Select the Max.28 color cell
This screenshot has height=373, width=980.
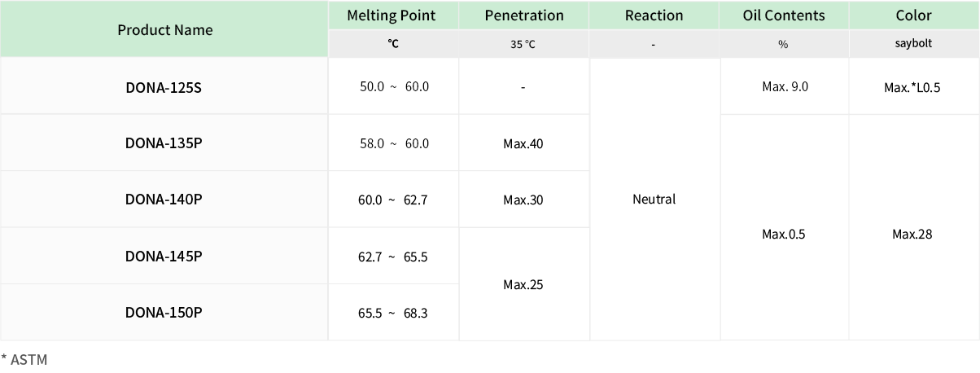pyautogui.click(x=912, y=235)
